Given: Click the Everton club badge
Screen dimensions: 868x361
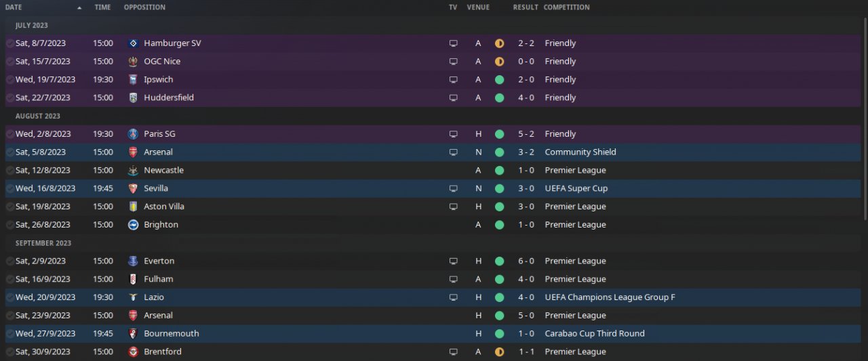Looking at the screenshot, I should [133, 261].
